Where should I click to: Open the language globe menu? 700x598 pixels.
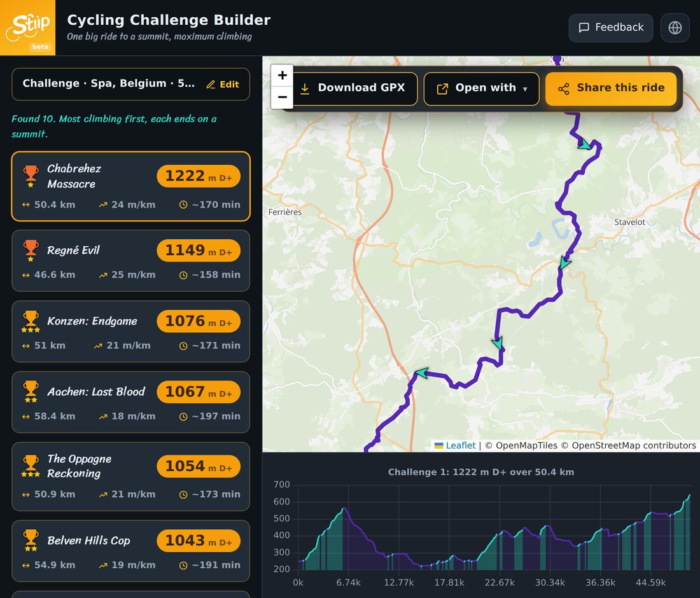coord(675,27)
